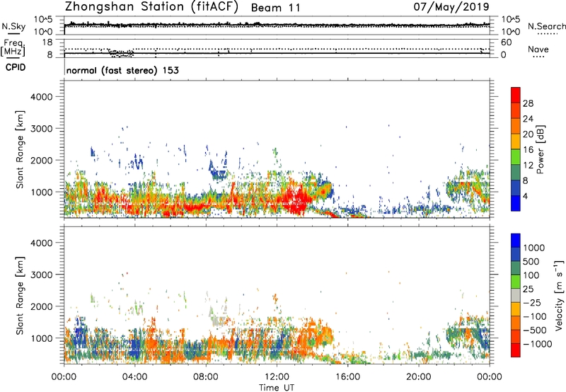Click the Power color bar value '16'
Viewport: 566px width, 392px height.
[528, 150]
